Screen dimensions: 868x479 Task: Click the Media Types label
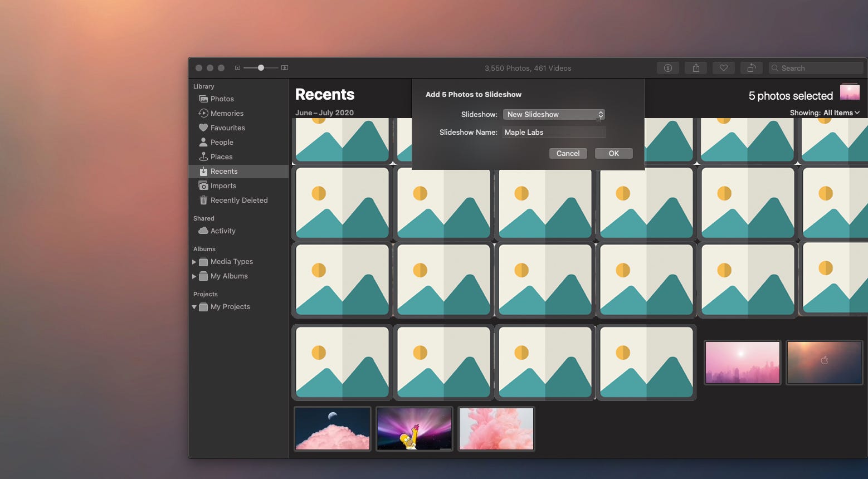(232, 261)
